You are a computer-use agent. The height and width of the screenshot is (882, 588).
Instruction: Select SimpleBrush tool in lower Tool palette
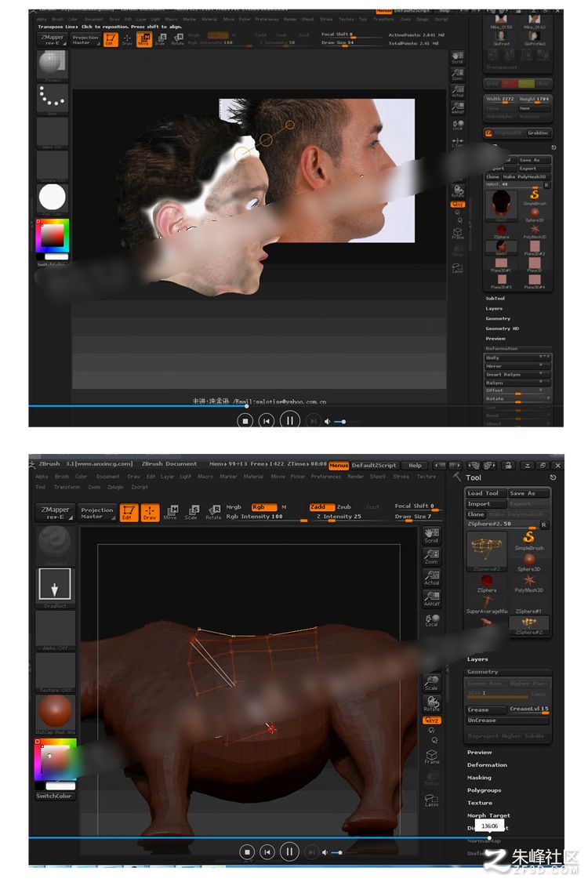click(529, 540)
